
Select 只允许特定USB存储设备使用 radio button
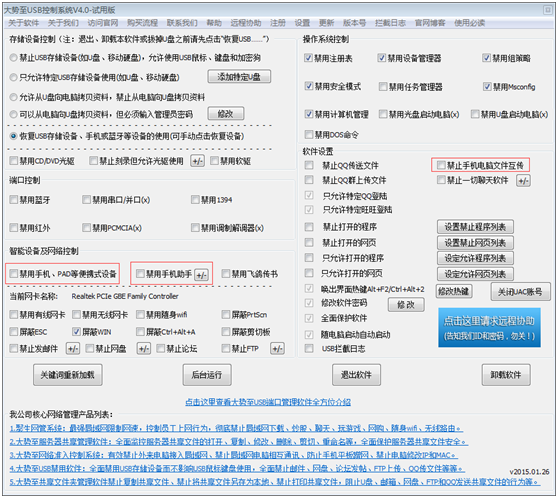14,77
